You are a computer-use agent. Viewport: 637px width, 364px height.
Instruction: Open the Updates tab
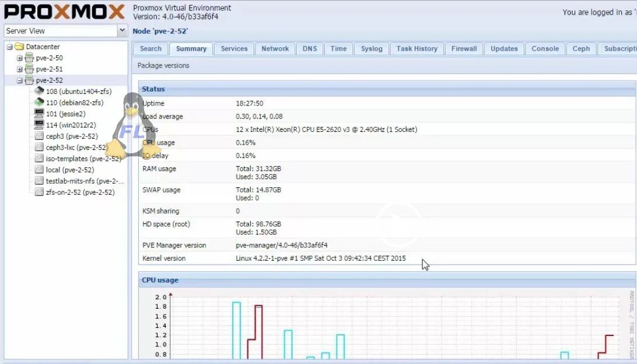tap(504, 49)
